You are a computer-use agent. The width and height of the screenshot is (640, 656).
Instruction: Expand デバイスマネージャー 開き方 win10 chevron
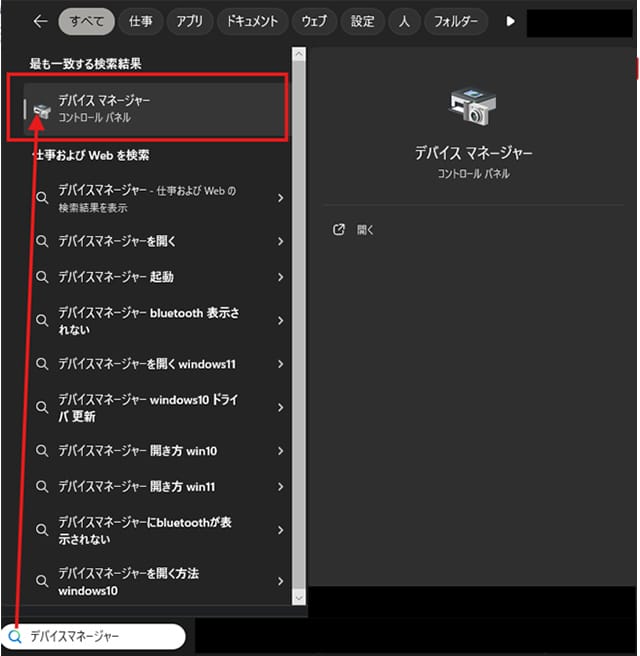(x=280, y=451)
